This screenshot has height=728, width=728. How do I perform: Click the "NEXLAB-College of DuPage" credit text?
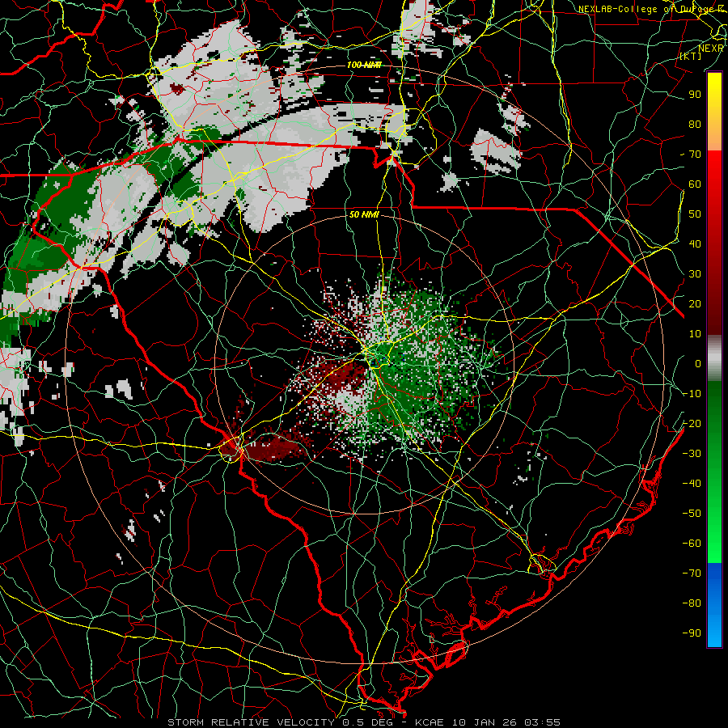pyautogui.click(x=646, y=9)
